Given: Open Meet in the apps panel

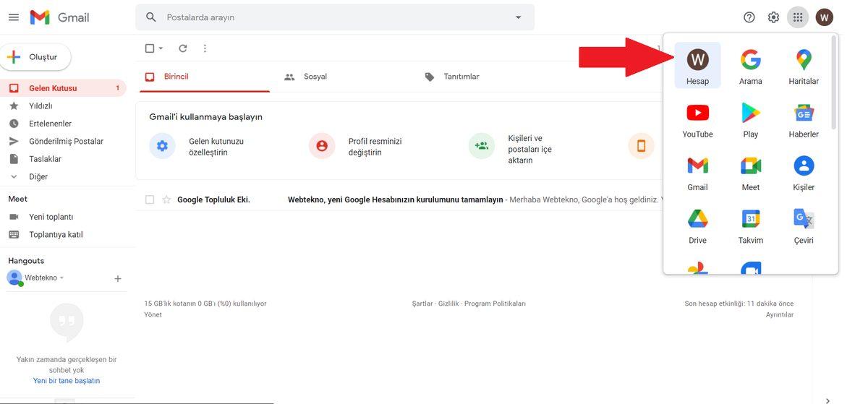Looking at the screenshot, I should (751, 172).
